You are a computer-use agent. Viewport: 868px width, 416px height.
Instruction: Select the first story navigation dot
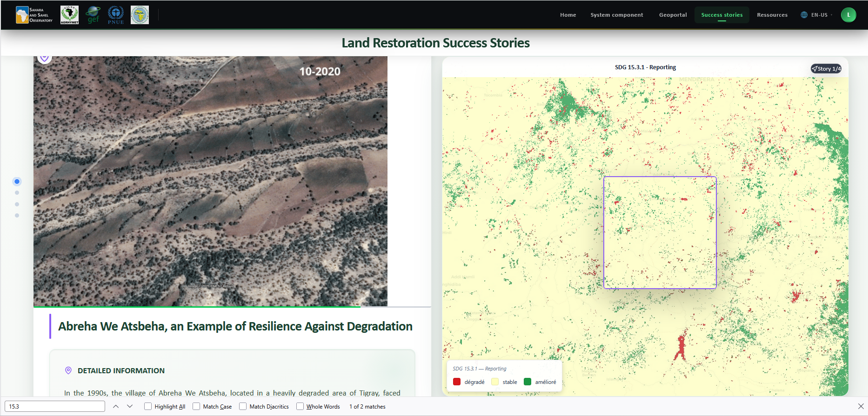pyautogui.click(x=17, y=181)
